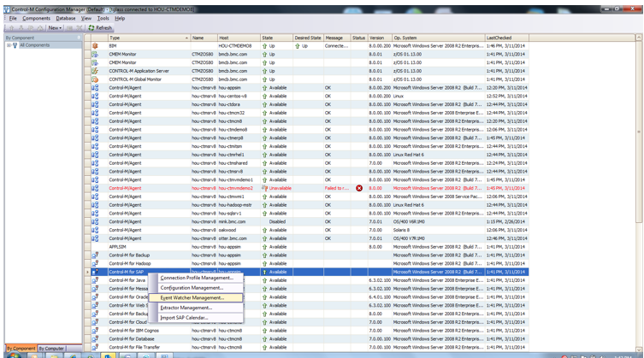
Task: Click the row selector of Control-M for SAP
Action: (87, 272)
